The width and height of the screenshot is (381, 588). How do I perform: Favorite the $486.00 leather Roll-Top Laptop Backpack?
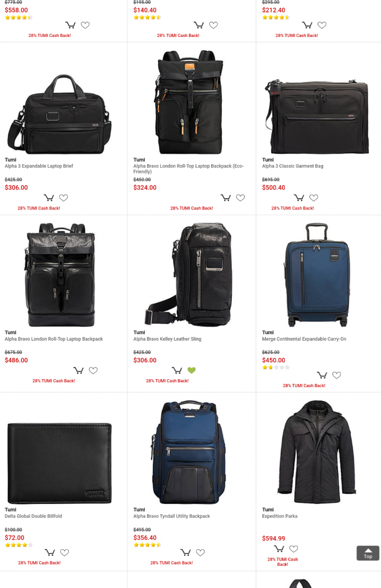coord(93,371)
